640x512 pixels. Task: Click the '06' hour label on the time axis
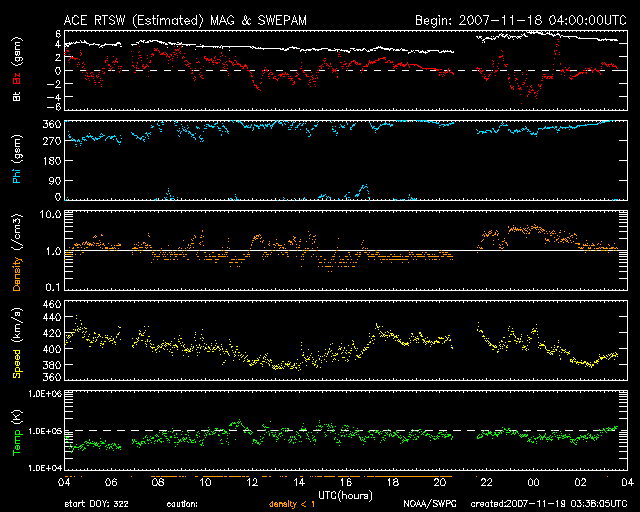(x=111, y=483)
